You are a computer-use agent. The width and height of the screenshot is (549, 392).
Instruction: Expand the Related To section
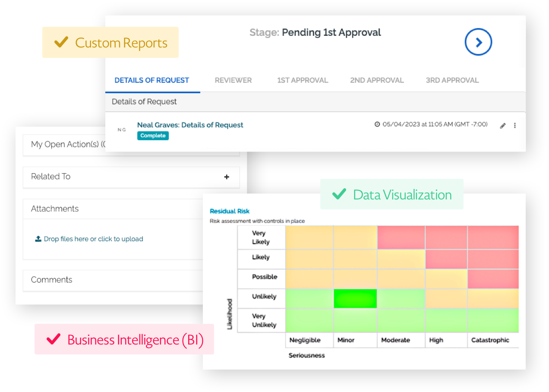[x=227, y=177]
